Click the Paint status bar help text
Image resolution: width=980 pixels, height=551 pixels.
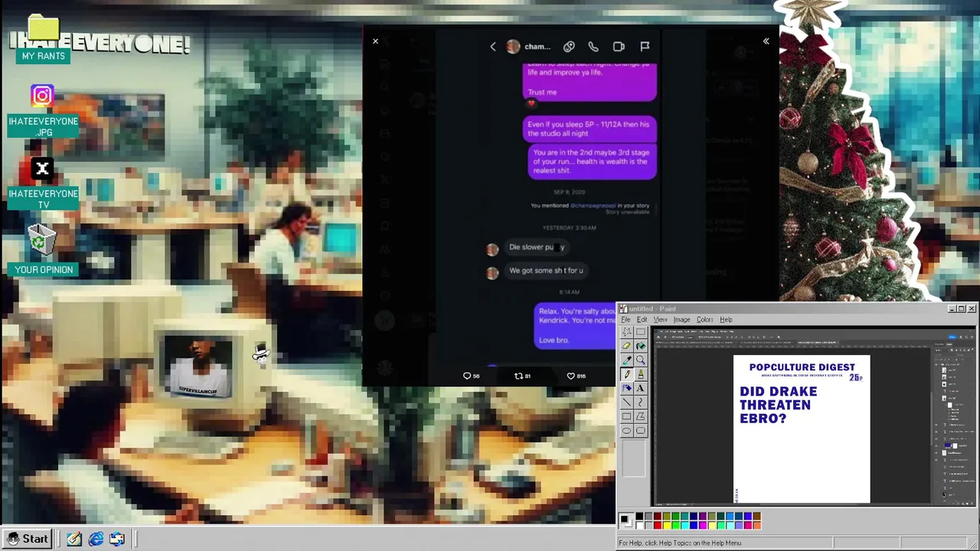pos(680,543)
